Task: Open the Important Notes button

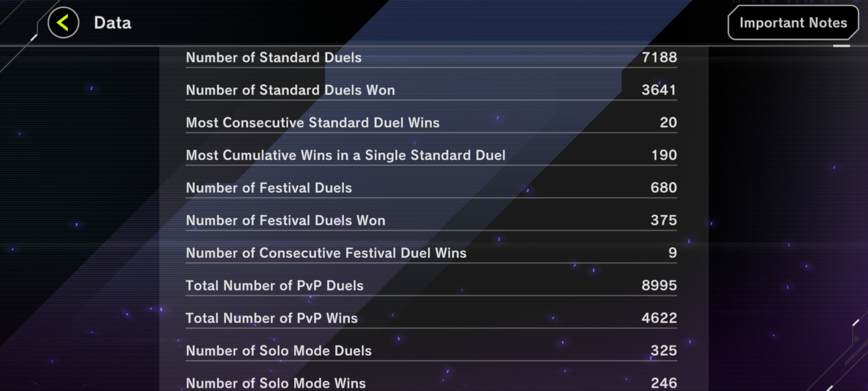Action: click(793, 23)
